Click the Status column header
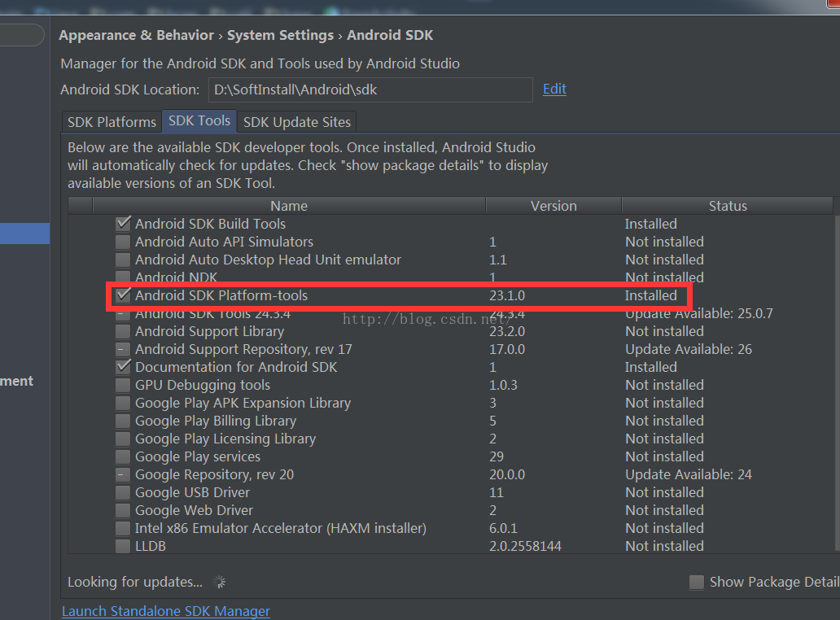 pos(728,206)
